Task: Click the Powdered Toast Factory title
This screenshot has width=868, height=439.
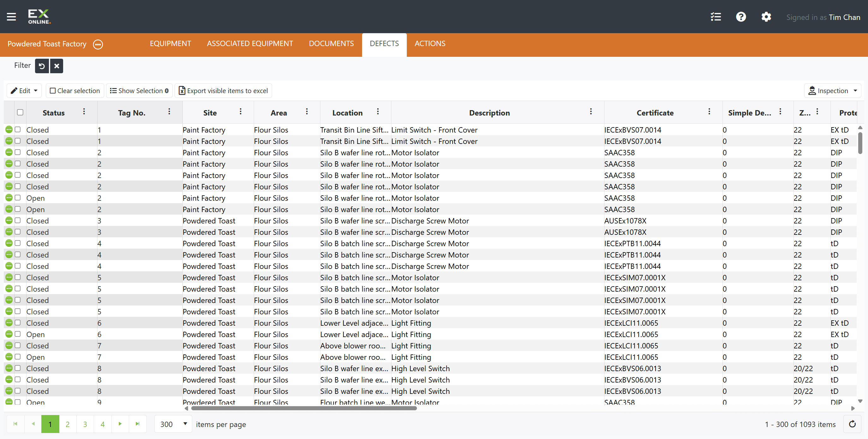Action: pos(47,44)
